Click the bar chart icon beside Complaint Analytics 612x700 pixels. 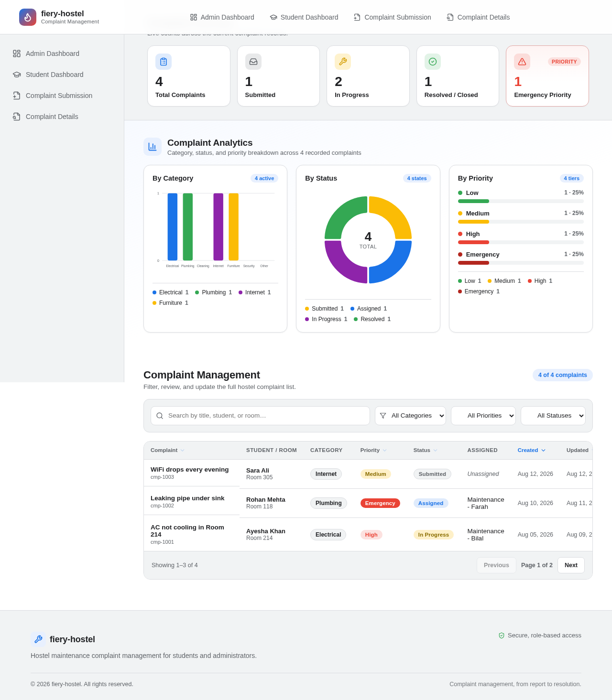tap(153, 147)
